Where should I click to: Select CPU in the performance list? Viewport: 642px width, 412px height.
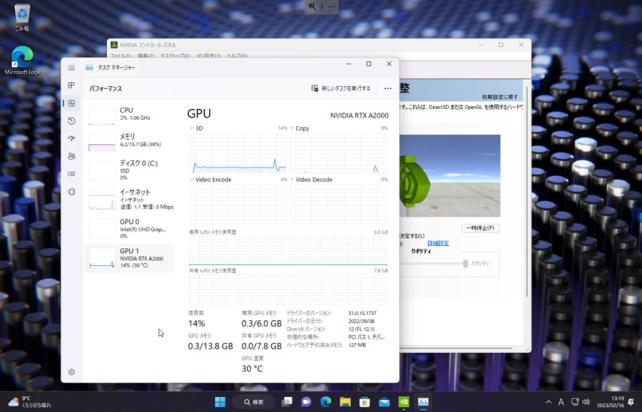click(x=130, y=114)
